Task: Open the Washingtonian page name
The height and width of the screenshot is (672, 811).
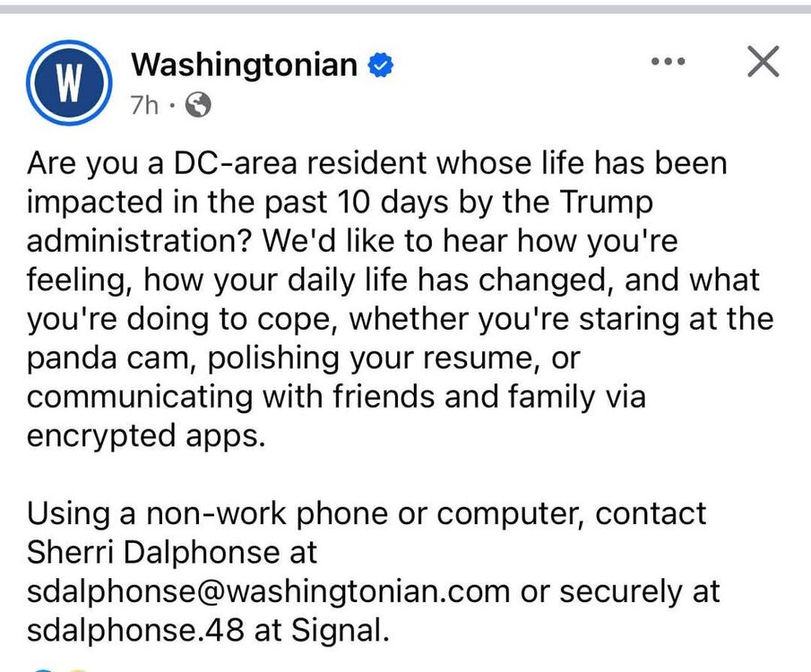Action: (244, 65)
